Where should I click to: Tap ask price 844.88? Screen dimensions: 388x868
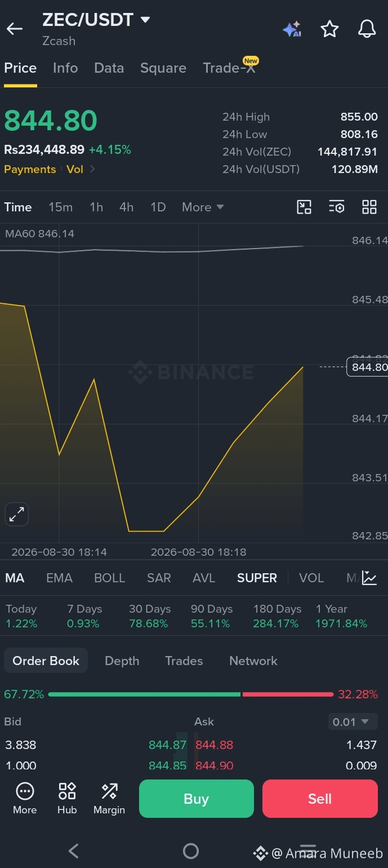[214, 745]
